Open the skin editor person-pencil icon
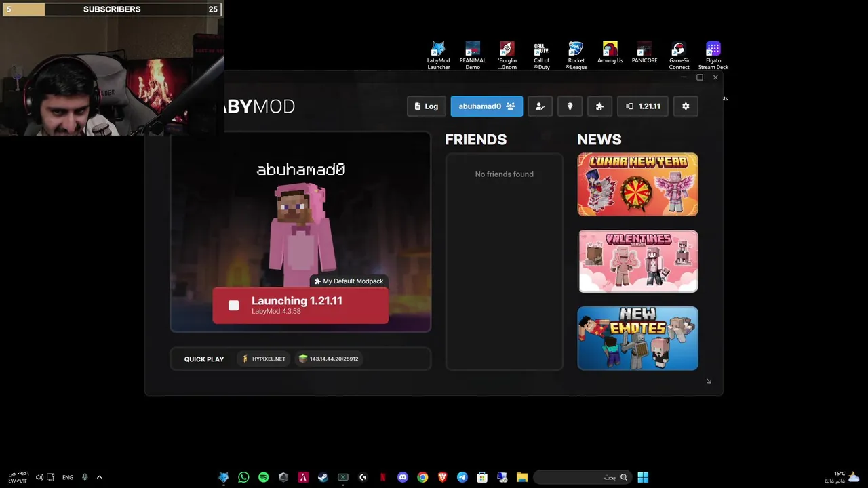 coord(540,106)
